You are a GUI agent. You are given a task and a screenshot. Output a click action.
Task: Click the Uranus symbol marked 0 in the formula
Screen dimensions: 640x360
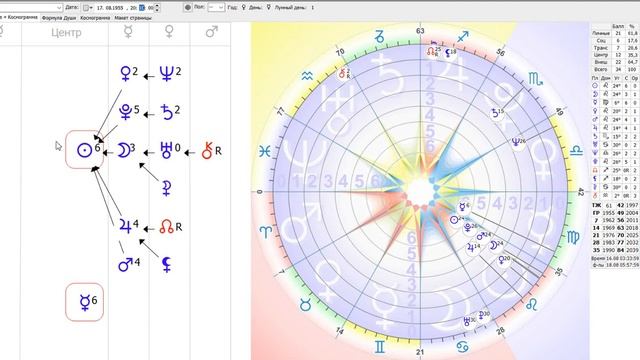point(166,150)
